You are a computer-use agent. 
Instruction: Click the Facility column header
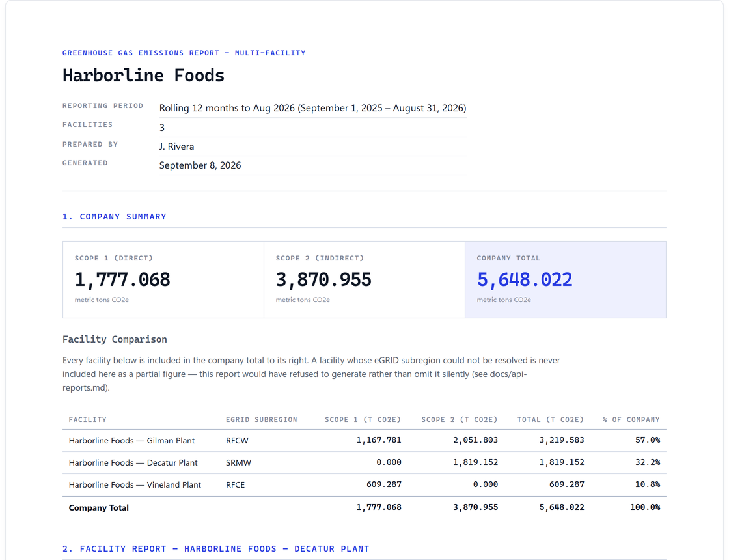tap(88, 419)
